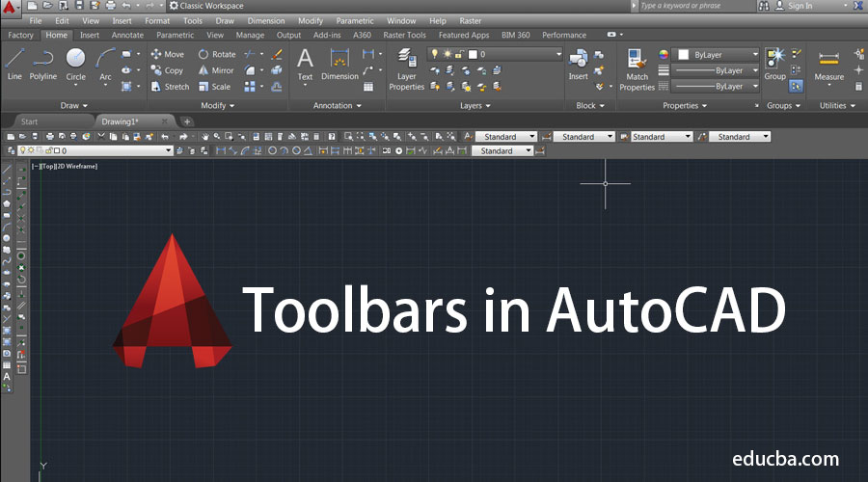Expand the Block panel
The height and width of the screenshot is (482, 868).
click(590, 105)
